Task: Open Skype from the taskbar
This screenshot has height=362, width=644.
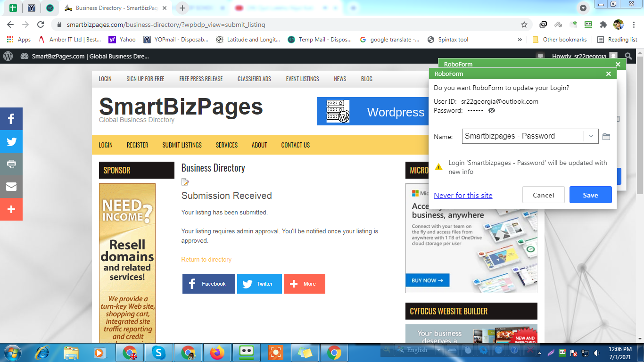Action: 158,353
